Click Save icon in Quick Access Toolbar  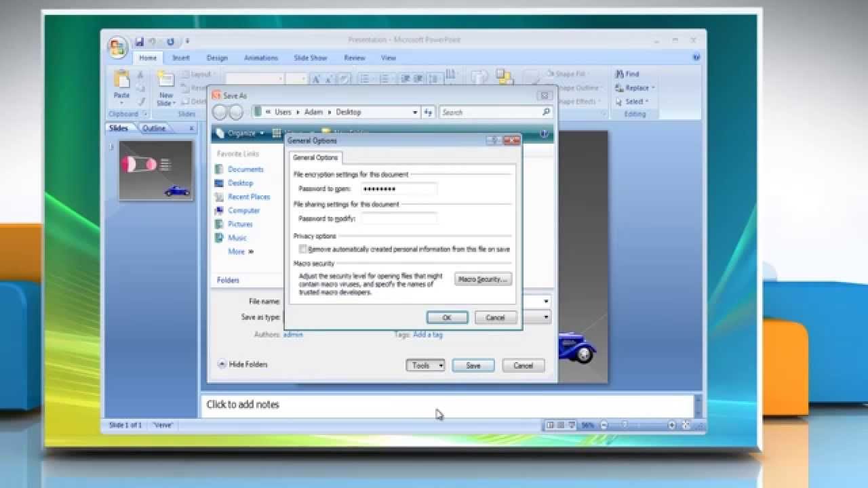tap(139, 41)
